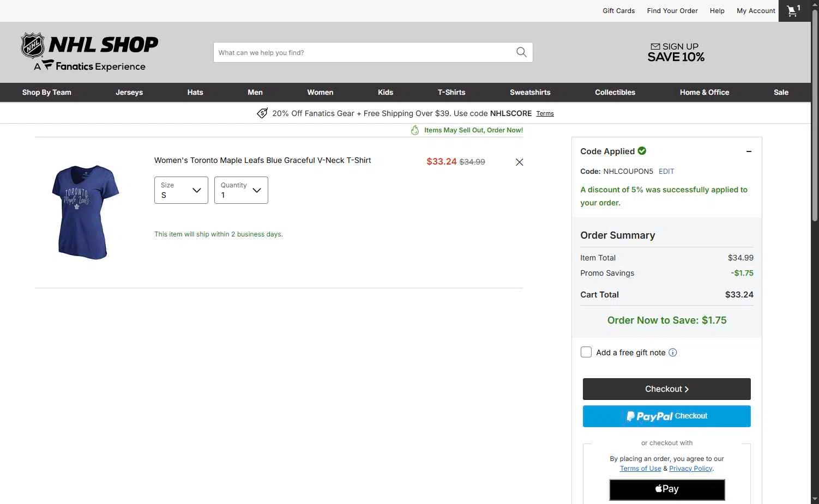Click the promo price tag icon
The width and height of the screenshot is (819, 504).
click(262, 113)
